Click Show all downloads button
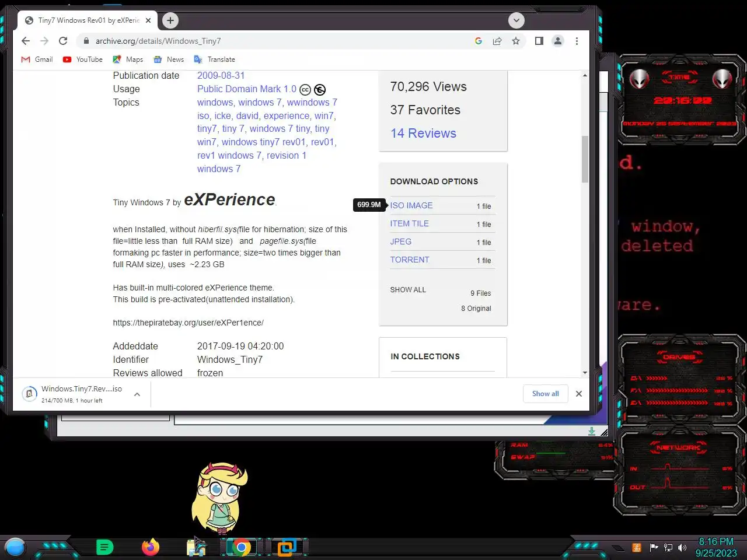Image resolution: width=747 pixels, height=560 pixels. pos(545,394)
